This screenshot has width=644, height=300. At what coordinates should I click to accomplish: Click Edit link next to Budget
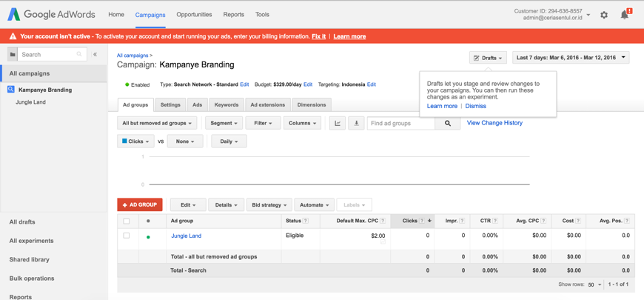(x=308, y=84)
